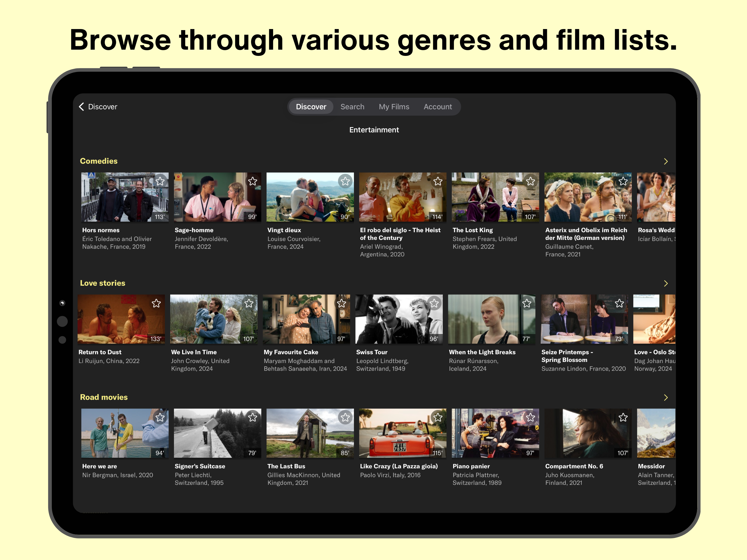The height and width of the screenshot is (560, 747).
Task: Expand the Comedies row with its arrow
Action: [666, 161]
